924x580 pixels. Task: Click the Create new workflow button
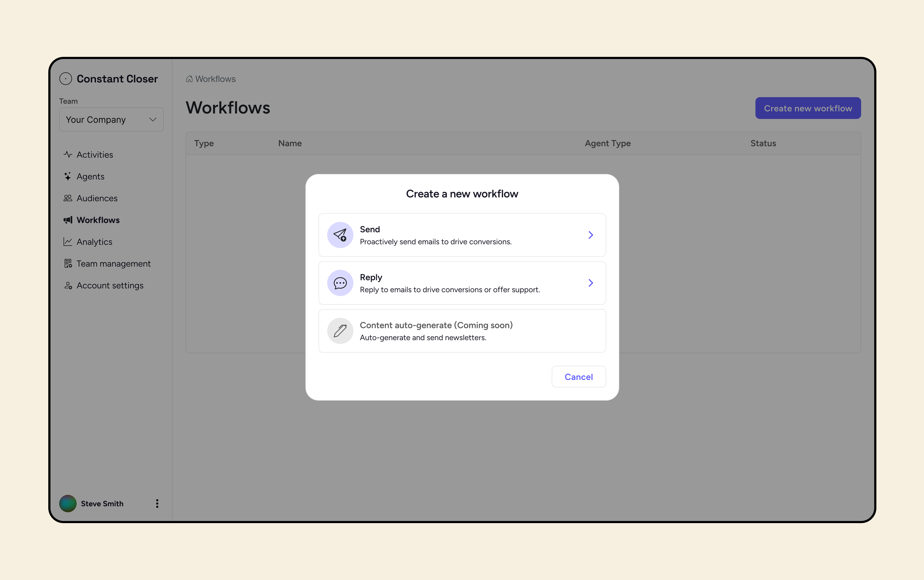point(808,108)
